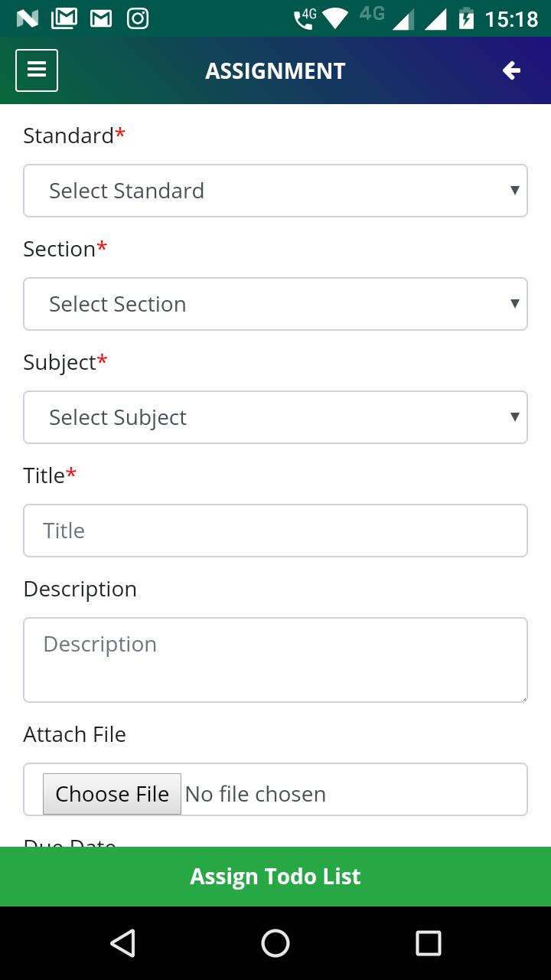Click inside the Description text area
551x980 pixels.
[x=275, y=660]
